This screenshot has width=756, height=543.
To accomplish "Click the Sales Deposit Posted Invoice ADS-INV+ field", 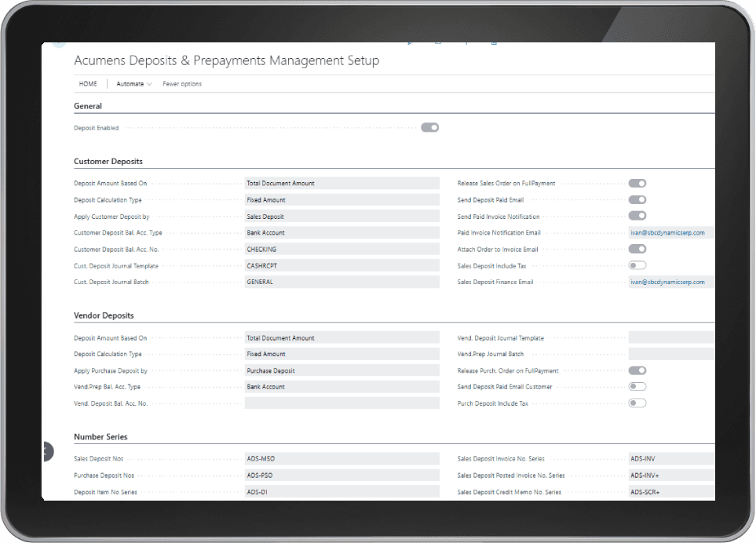I will (671, 476).
